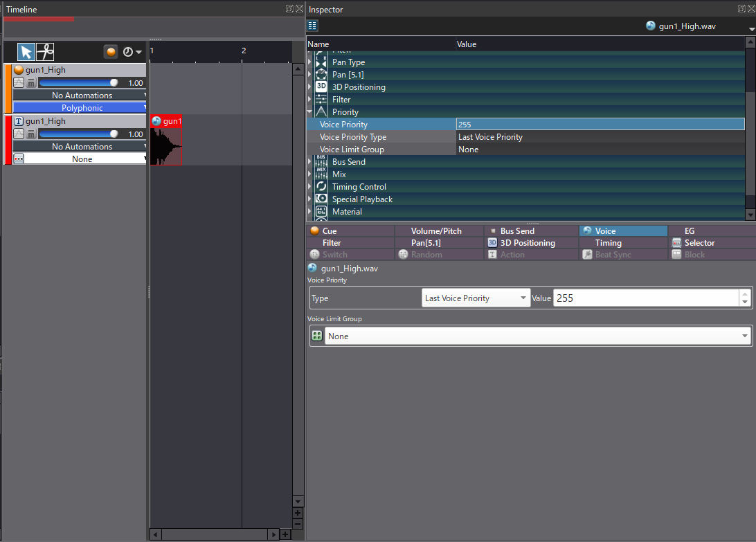Collapse the Priority section arrow
Screen dimensions: 756x542
[310, 111]
